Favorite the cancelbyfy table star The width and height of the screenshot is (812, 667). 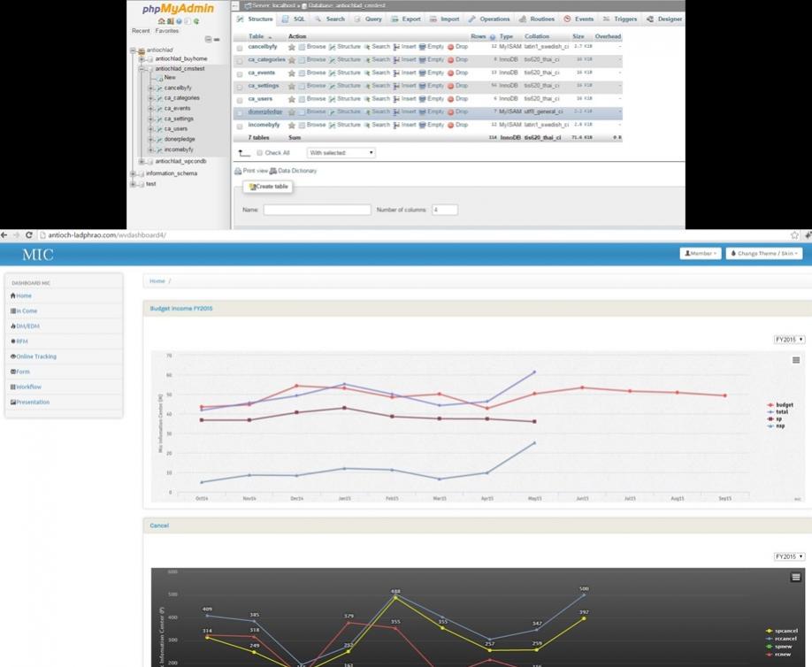[x=292, y=47]
